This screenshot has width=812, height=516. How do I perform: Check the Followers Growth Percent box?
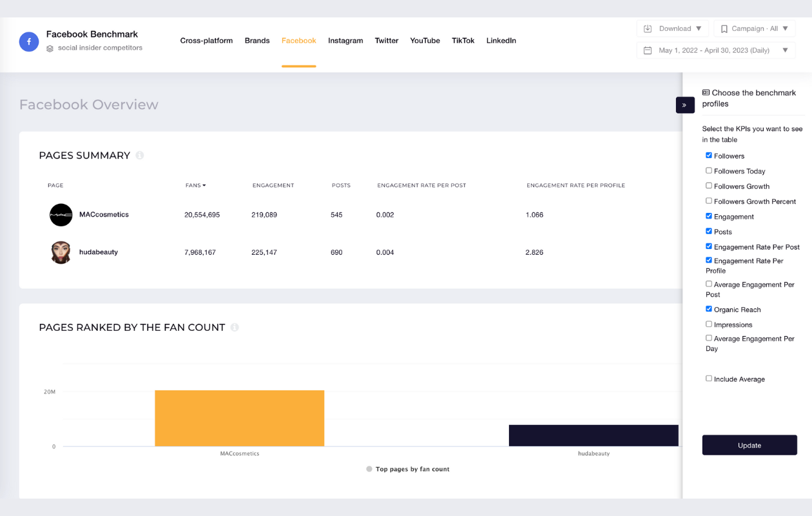[709, 201]
